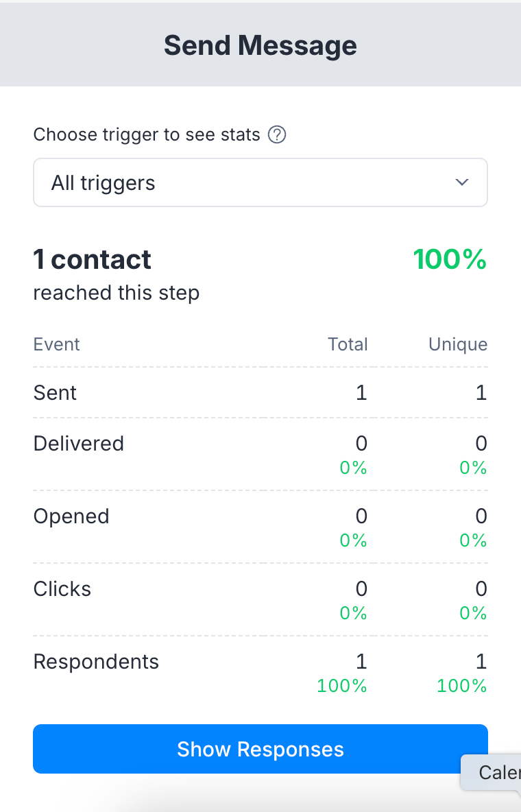The image size is (521, 812).
Task: Click the Show Responses button
Action: coord(260,749)
